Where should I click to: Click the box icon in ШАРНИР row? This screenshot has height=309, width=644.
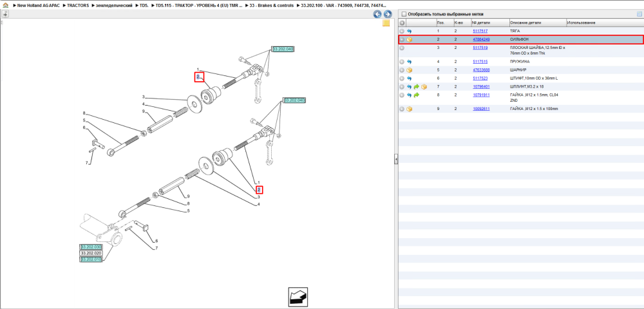[410, 70]
